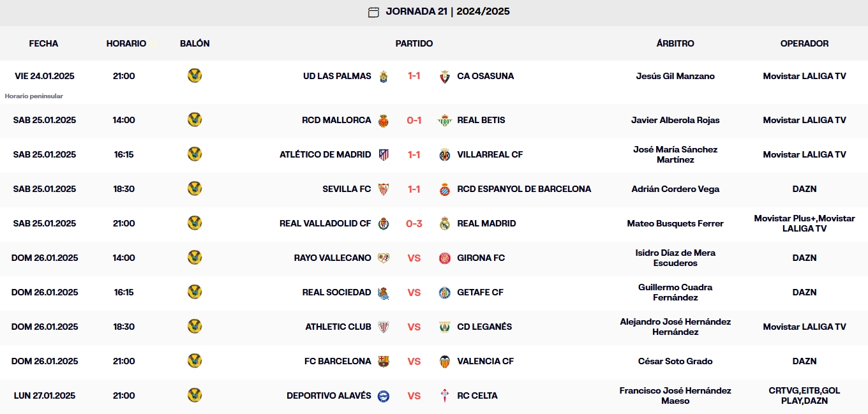
Task: Select the RC Celta crest icon
Action: 444,396
